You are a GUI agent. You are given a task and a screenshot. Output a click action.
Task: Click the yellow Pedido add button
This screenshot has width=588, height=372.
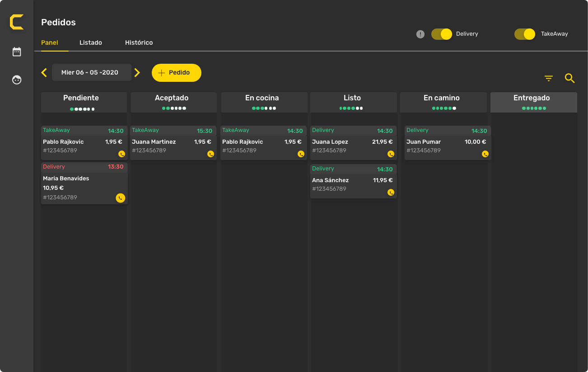(x=176, y=73)
